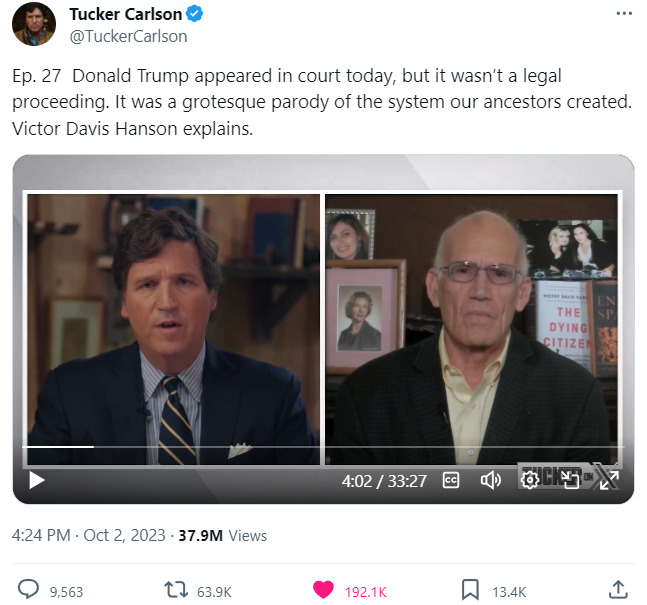
Task: Open the three-dot more options menu
Action: point(624,14)
